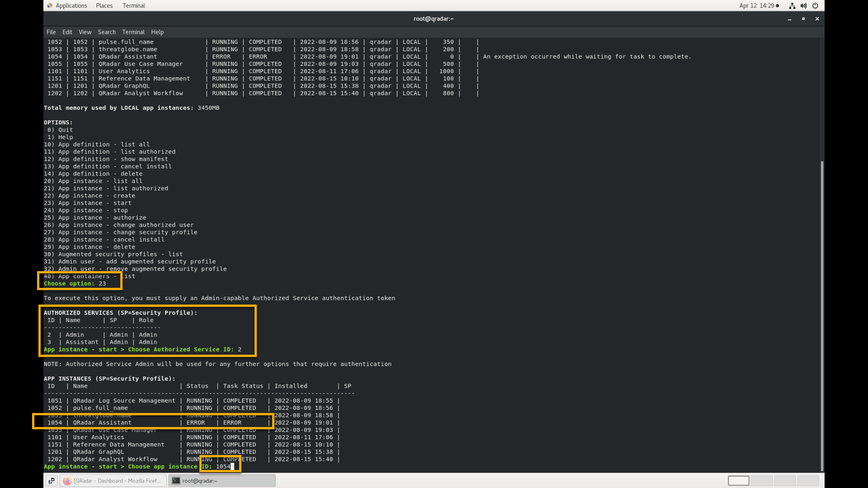
Task: Minimize the root@qradar terminal window
Action: click(x=789, y=19)
